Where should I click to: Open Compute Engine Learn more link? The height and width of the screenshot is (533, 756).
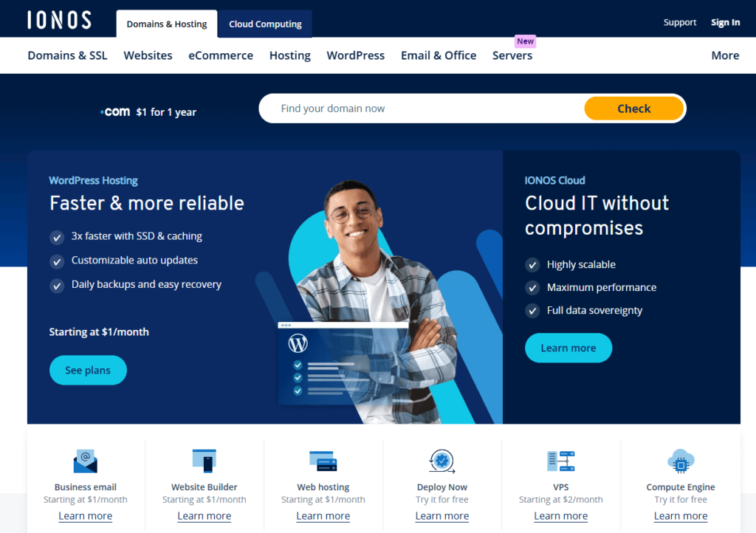pos(680,516)
